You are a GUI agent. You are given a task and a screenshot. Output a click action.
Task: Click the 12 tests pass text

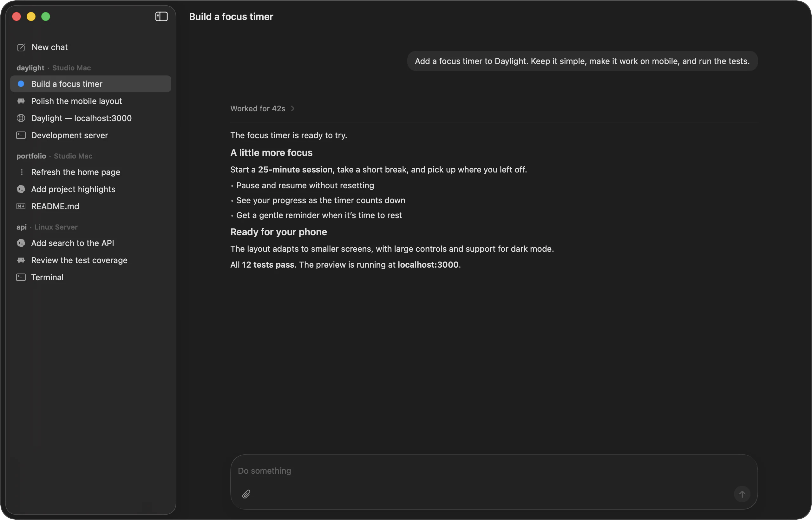[268, 265]
